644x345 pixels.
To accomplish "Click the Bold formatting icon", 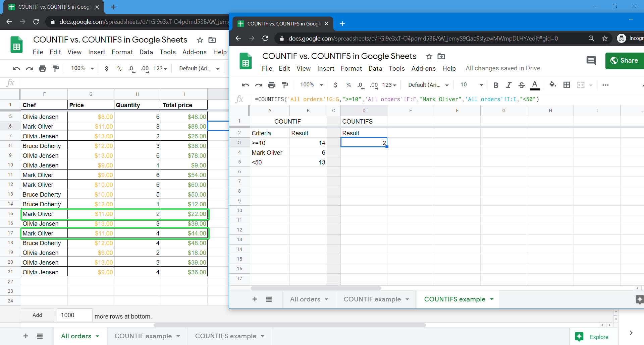I will point(495,85).
